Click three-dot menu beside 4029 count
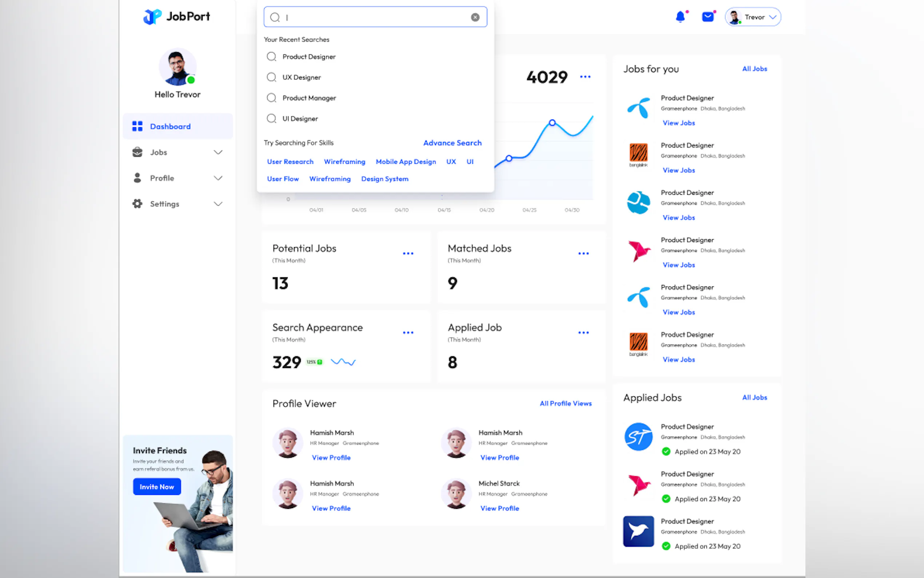The image size is (924, 578). [585, 77]
